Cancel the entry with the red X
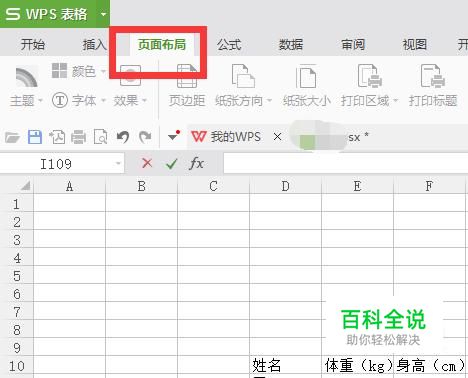 pos(147,163)
